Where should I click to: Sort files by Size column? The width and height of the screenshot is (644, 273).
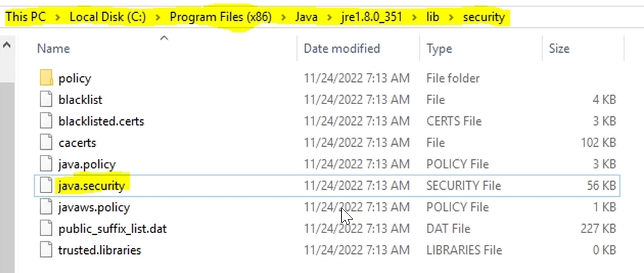click(x=558, y=48)
